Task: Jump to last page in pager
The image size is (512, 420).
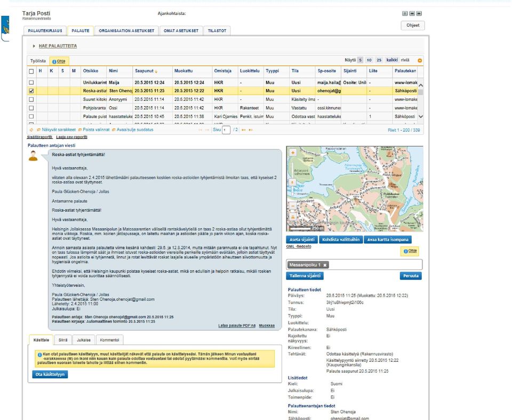Action: pos(251,130)
